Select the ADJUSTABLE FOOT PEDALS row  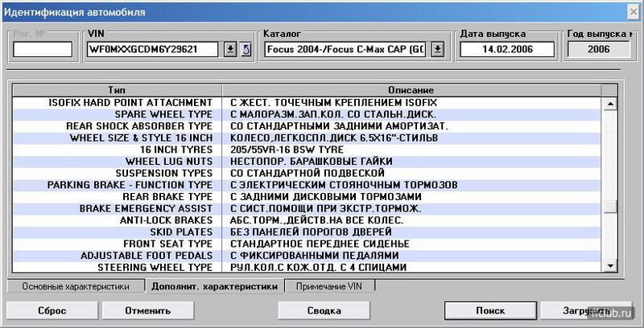point(308,256)
